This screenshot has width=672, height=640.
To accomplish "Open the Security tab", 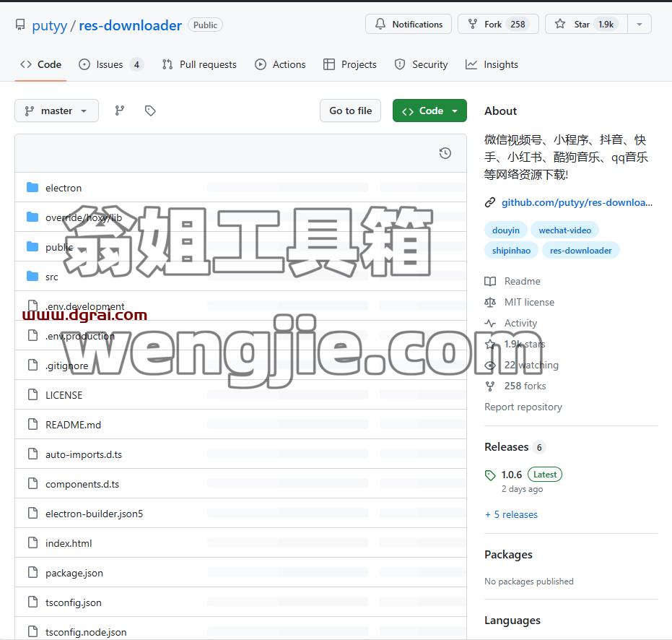I will tap(421, 64).
